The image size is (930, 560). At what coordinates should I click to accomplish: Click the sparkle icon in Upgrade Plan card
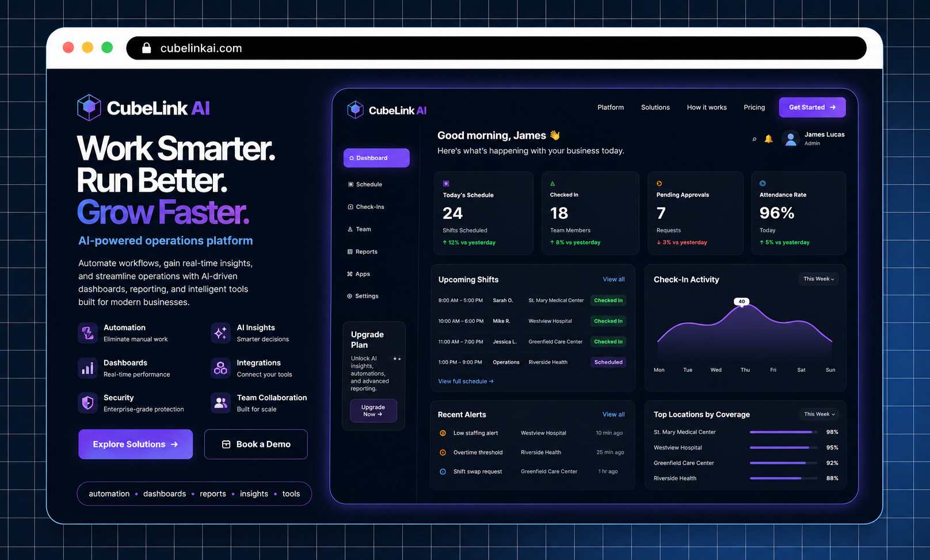point(397,359)
